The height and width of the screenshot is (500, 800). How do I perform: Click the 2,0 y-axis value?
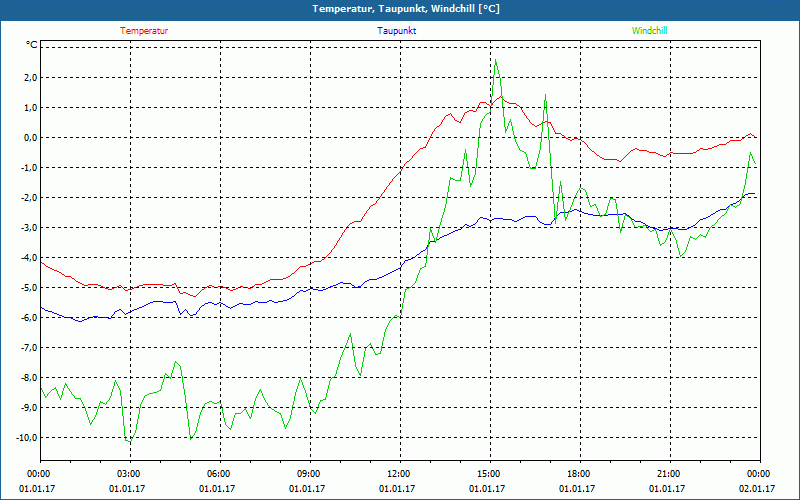(30, 78)
